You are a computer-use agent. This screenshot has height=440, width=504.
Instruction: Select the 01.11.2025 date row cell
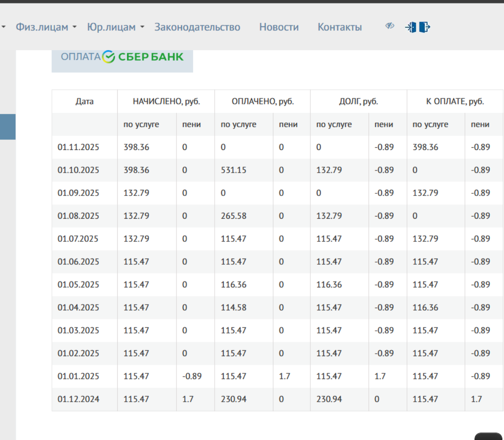pyautogui.click(x=79, y=147)
